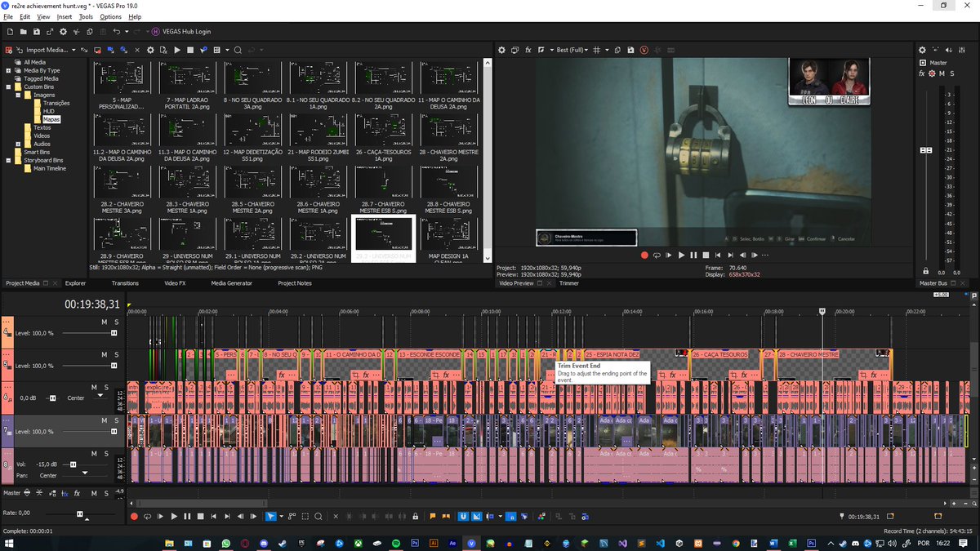Open video output FX in preview

(528, 50)
